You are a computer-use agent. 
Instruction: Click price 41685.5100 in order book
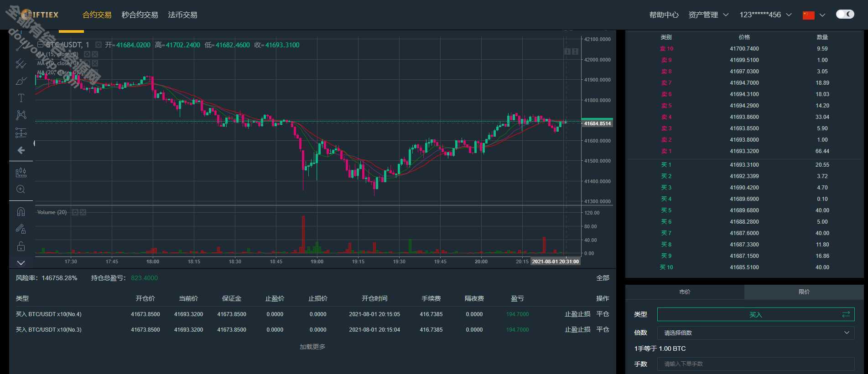click(744, 267)
